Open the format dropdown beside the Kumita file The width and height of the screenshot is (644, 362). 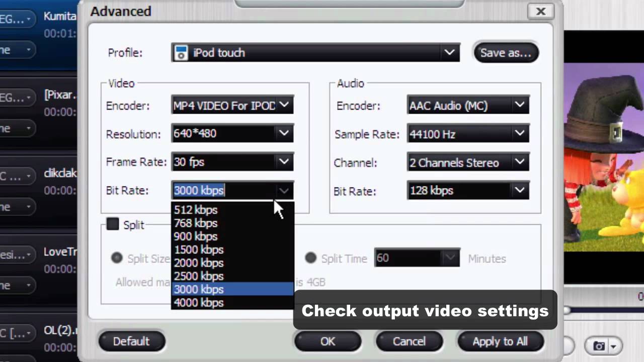point(17,19)
